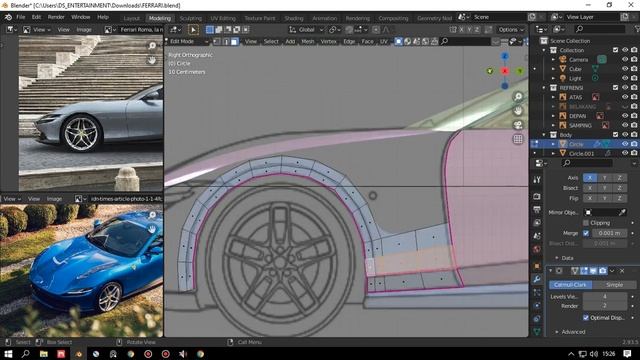The height and width of the screenshot is (360, 640).
Task: Enable mirror Axis Y button
Action: tap(604, 178)
